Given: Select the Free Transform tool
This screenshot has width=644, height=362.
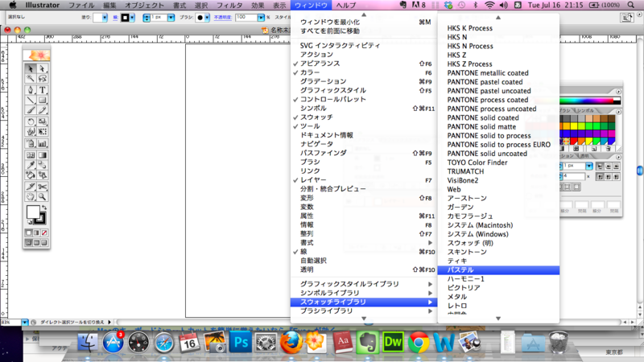Looking at the screenshot, I should tap(43, 132).
